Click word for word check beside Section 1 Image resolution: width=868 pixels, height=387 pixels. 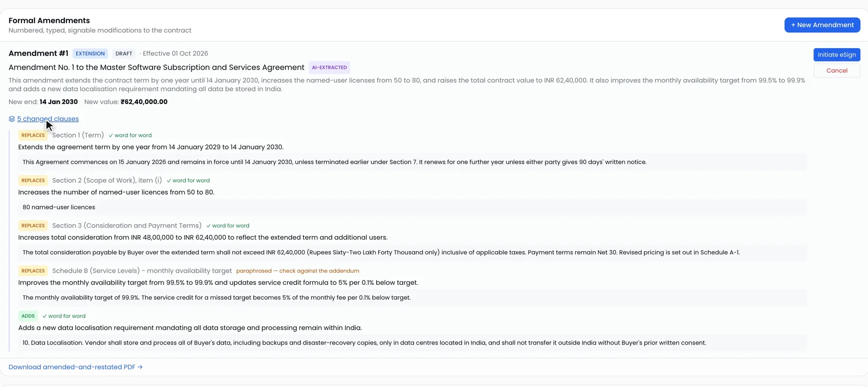click(x=130, y=135)
